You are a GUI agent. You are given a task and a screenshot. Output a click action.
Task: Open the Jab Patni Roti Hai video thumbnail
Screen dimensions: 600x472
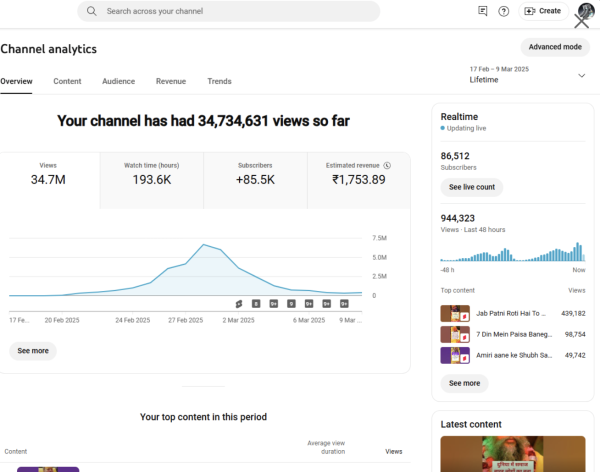tap(455, 313)
